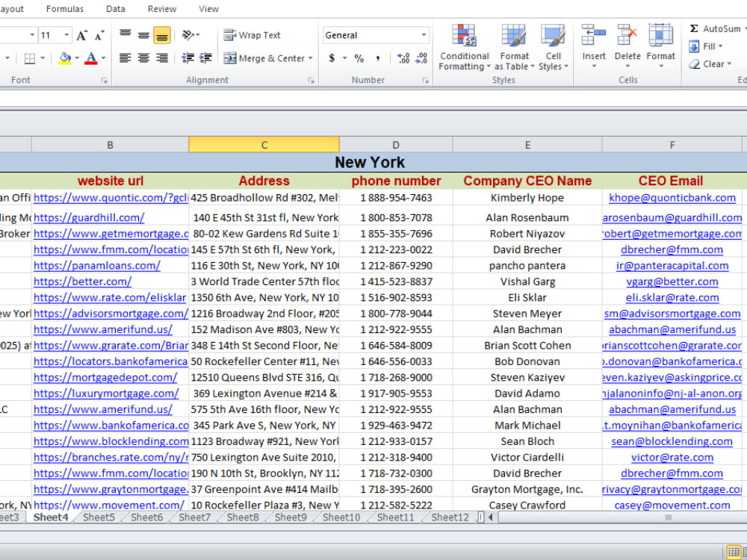747x560 pixels.
Task: Open borders dropdown arrow
Action: [x=43, y=58]
